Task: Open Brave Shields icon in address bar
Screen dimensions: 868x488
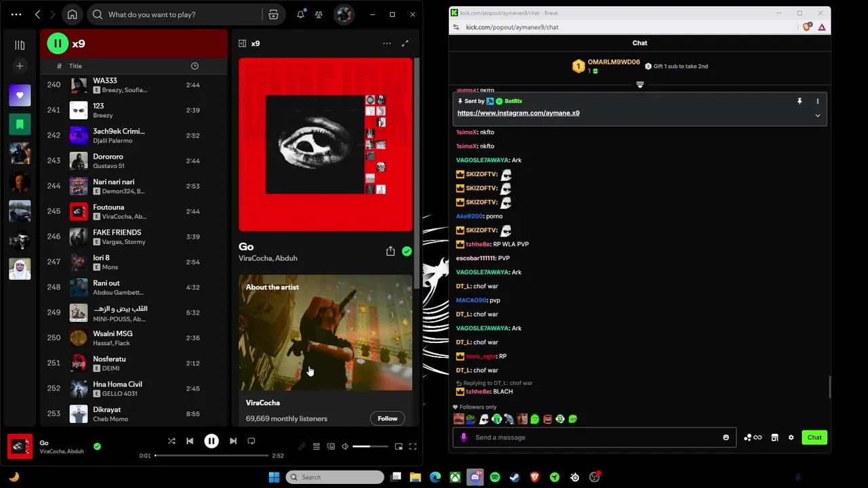Action: click(x=807, y=27)
